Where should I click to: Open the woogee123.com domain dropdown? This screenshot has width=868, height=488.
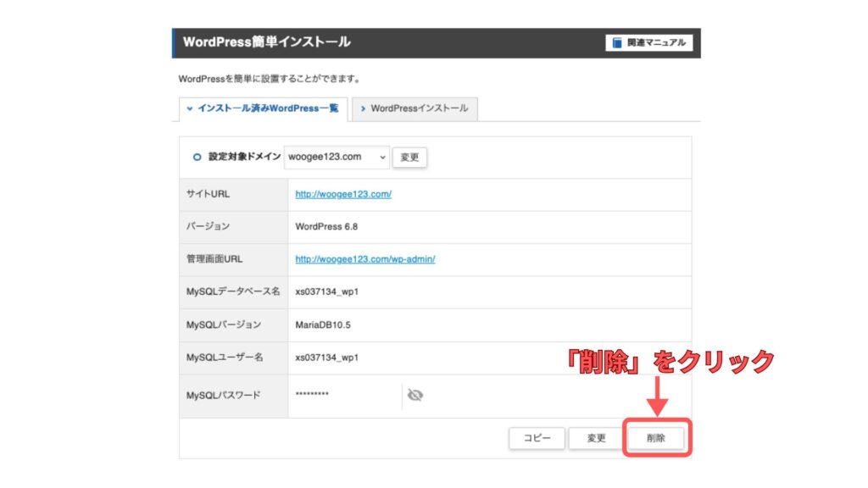[337, 157]
